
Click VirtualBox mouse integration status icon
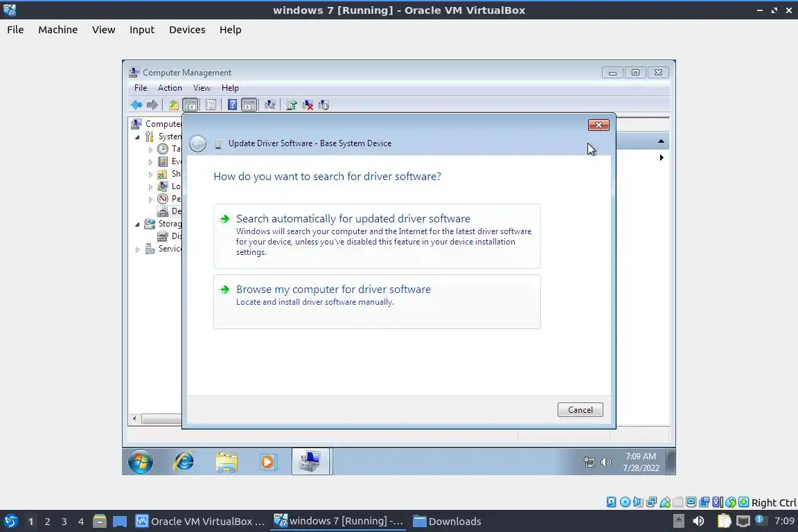[731, 502]
